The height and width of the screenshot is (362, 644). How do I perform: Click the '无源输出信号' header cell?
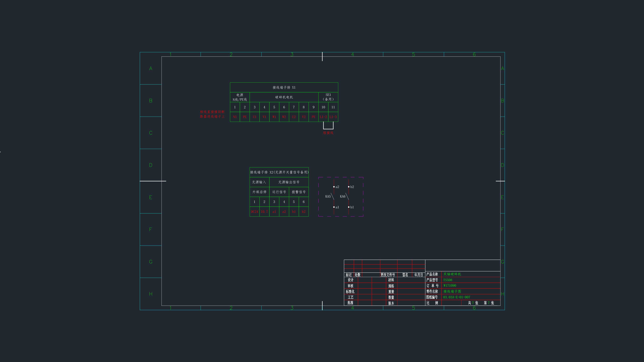(289, 182)
